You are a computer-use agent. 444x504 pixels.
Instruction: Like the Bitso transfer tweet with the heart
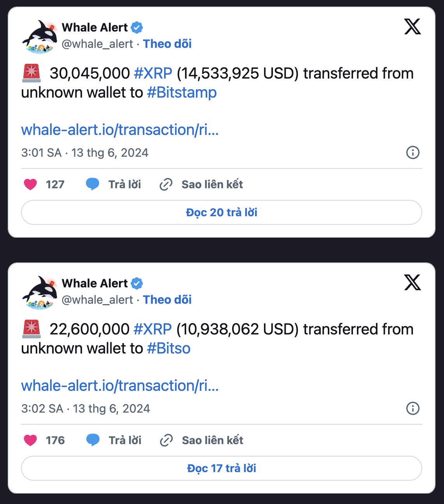coord(30,440)
